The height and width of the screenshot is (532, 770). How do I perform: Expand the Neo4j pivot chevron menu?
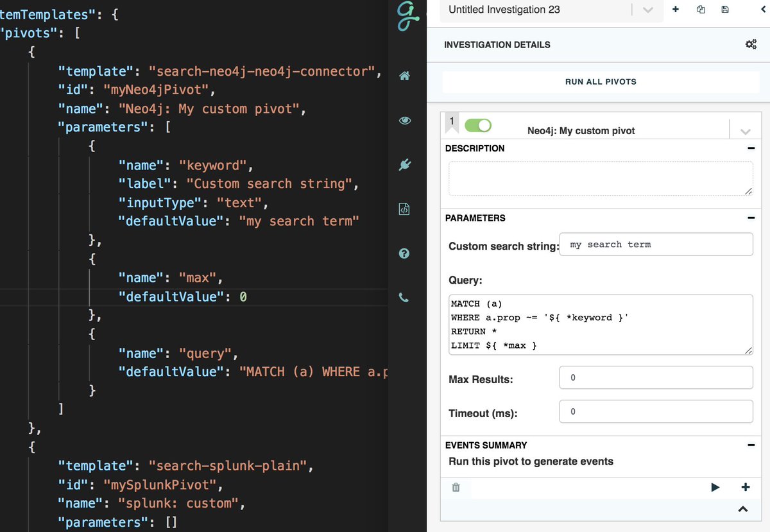point(745,130)
